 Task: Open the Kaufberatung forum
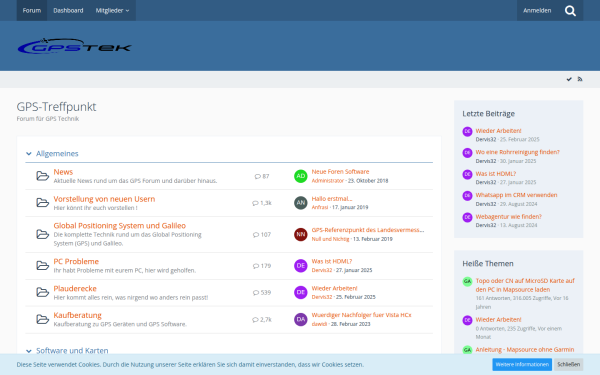[x=77, y=315]
